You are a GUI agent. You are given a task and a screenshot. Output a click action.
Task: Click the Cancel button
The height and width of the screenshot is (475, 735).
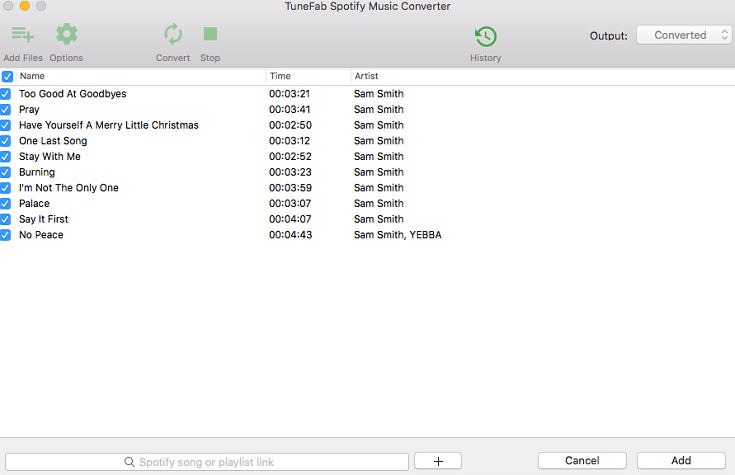(582, 461)
